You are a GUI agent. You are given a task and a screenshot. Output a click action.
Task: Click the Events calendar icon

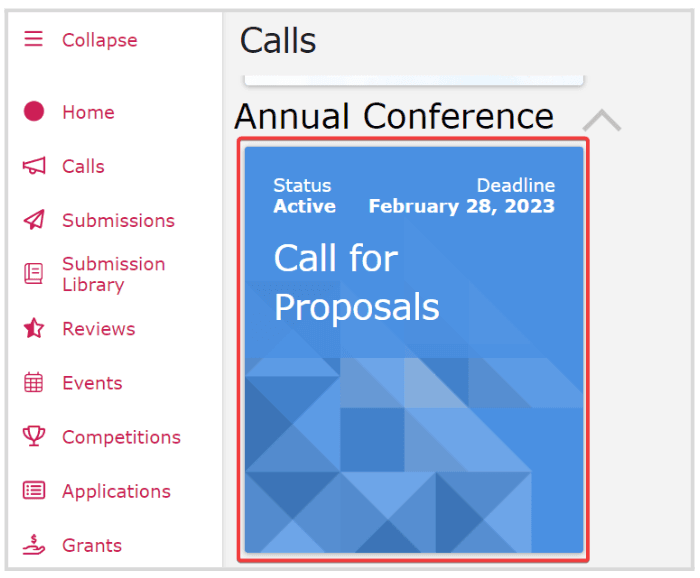tap(33, 383)
